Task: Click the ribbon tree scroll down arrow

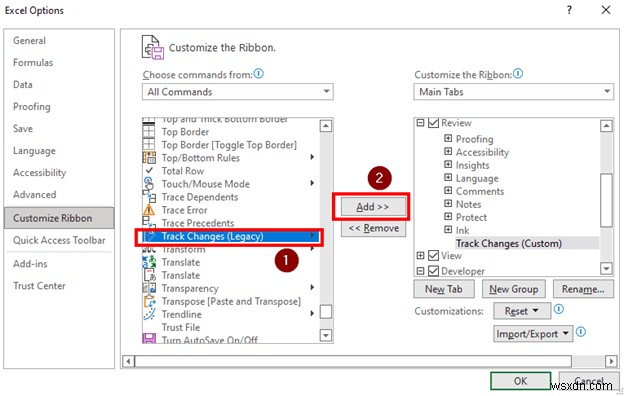Action: pos(606,269)
